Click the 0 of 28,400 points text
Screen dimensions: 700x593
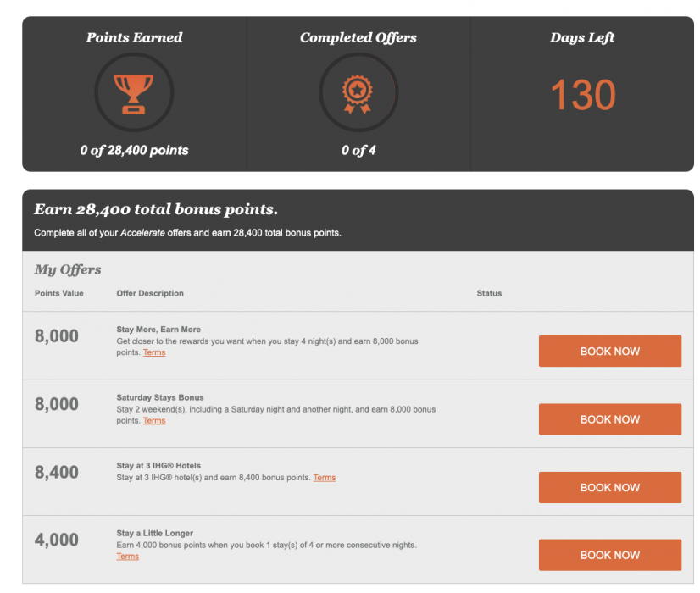pos(134,151)
